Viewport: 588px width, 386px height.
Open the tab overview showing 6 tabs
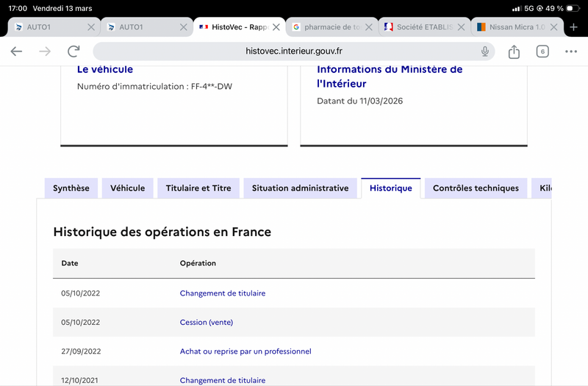[x=542, y=51]
